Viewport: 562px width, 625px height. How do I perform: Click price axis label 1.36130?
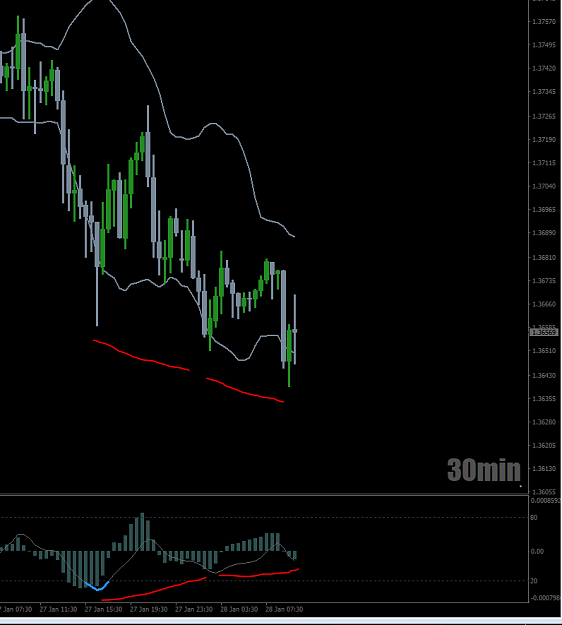(x=544, y=468)
